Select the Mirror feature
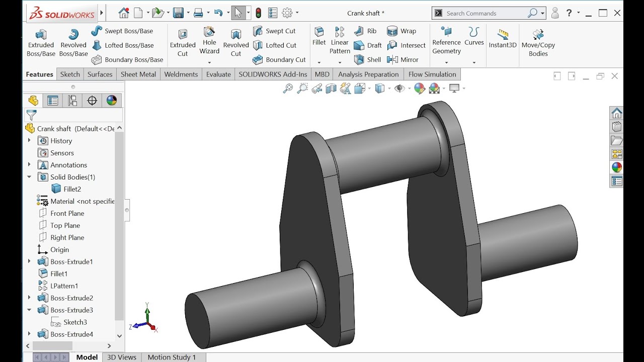This screenshot has height=362, width=644. click(x=403, y=59)
